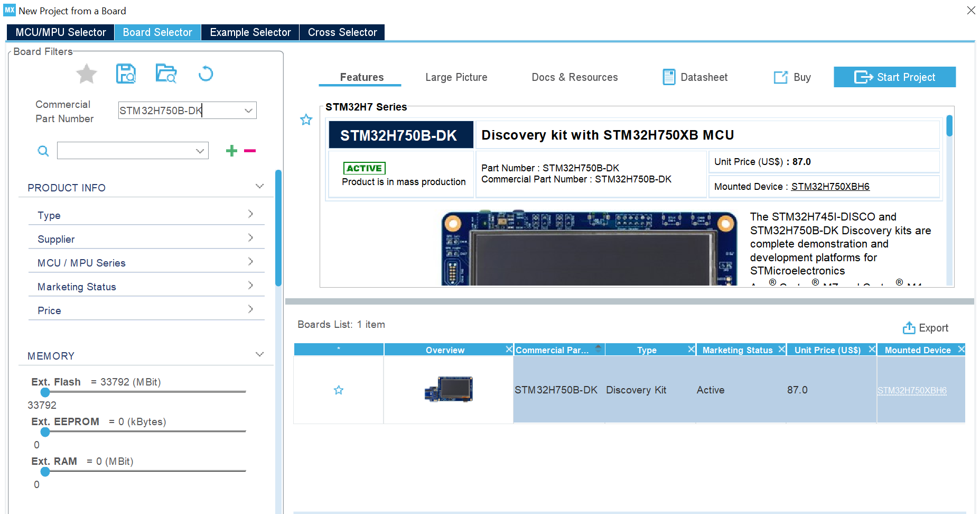
Task: Collapse the MEMORY section
Action: click(x=259, y=354)
